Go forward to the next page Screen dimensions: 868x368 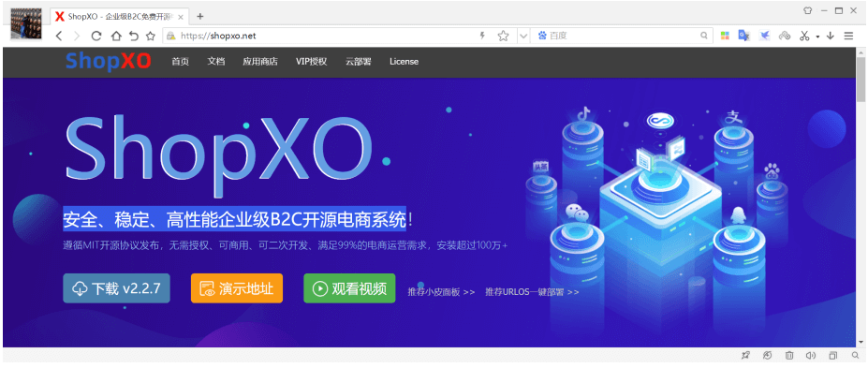pyautogui.click(x=77, y=36)
